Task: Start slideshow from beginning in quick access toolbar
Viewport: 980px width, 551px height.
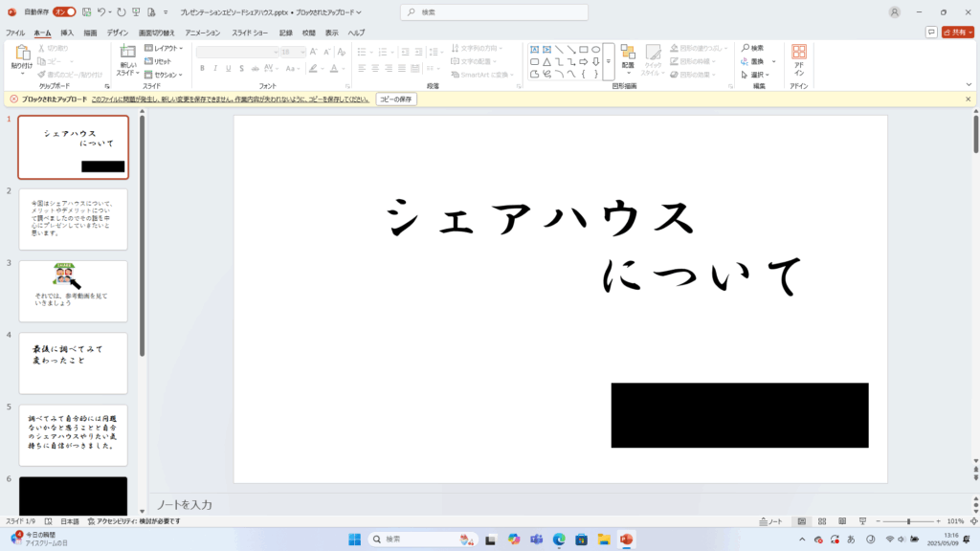Action: (x=135, y=12)
